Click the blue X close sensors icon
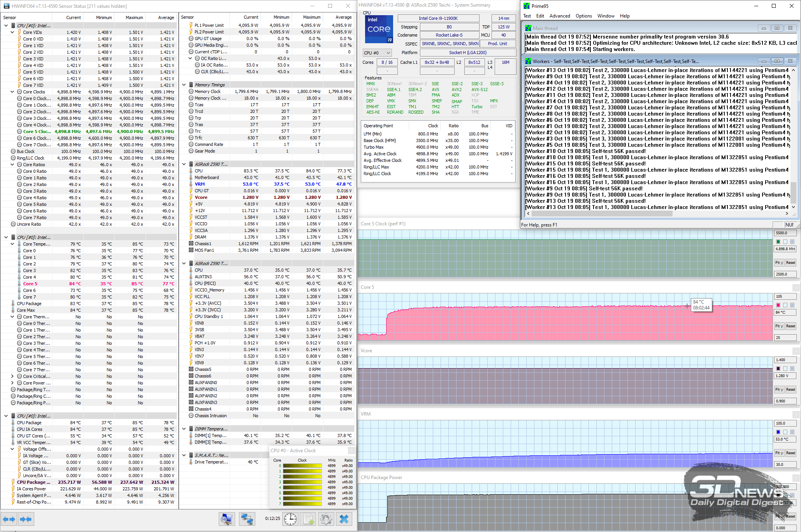This screenshot has height=532, width=801. tap(344, 519)
